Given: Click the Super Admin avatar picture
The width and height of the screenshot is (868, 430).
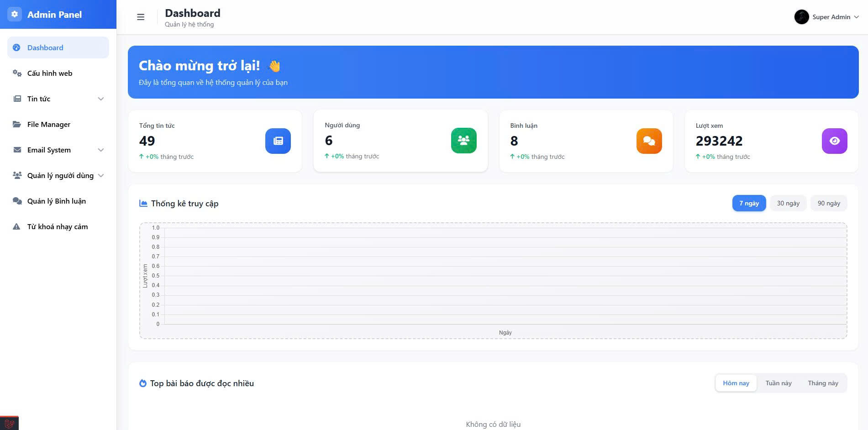Looking at the screenshot, I should (801, 17).
